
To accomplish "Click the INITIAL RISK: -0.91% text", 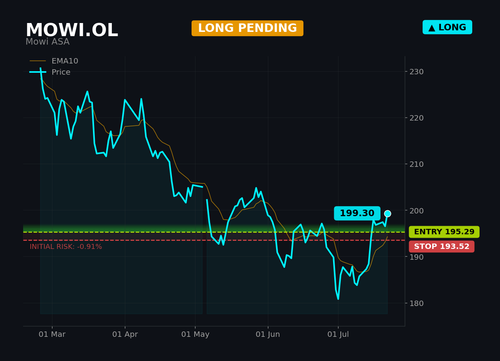I will [x=66, y=247].
